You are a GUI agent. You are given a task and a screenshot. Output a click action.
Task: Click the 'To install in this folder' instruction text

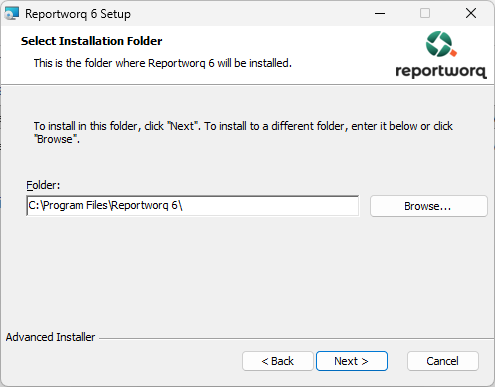pos(243,132)
